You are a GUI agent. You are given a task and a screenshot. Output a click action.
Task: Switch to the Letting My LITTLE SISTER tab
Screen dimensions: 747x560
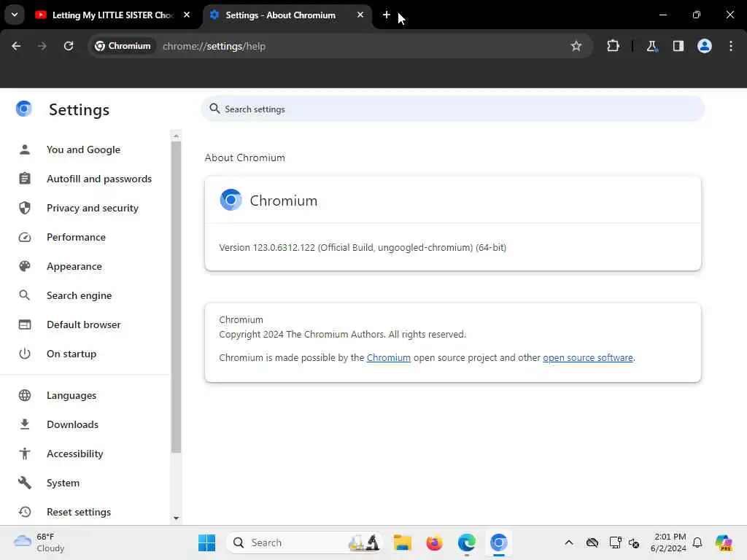click(x=113, y=15)
